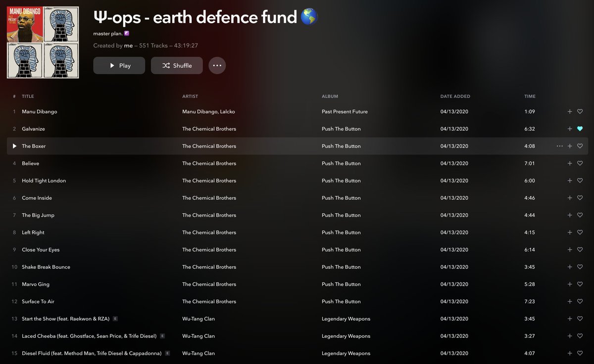Favorite the Believe track
Image resolution: width=594 pixels, height=364 pixels.
coord(580,164)
